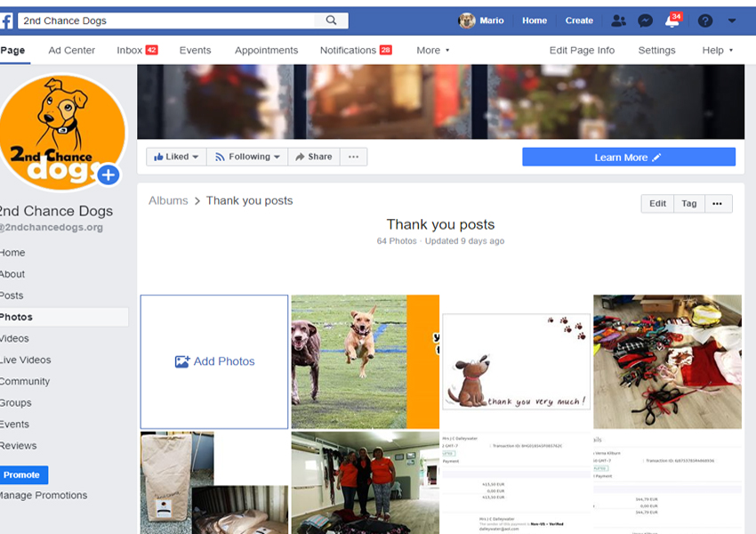Open the dog food bag photo
756x534 pixels.
pos(214,482)
